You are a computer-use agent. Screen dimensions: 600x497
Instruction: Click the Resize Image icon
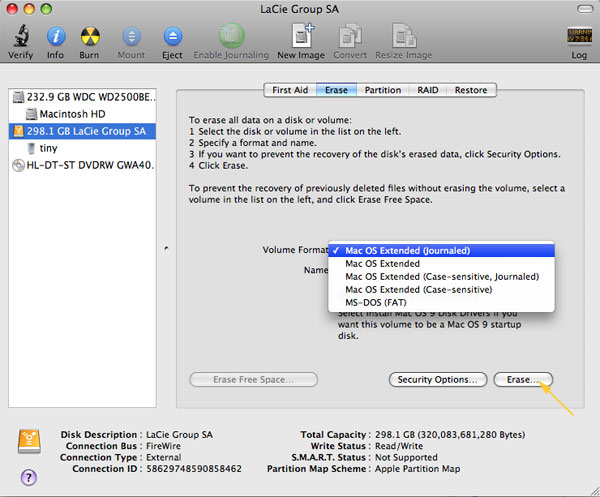404,35
